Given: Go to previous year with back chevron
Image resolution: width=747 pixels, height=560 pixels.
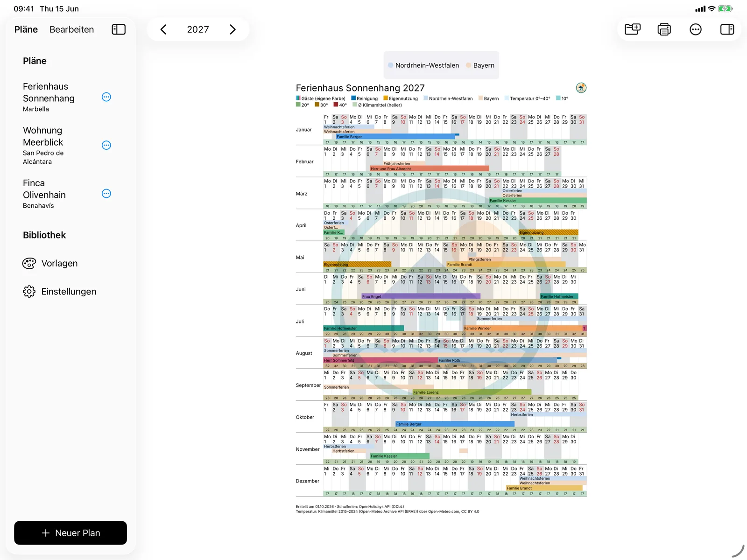Looking at the screenshot, I should tap(163, 29).
